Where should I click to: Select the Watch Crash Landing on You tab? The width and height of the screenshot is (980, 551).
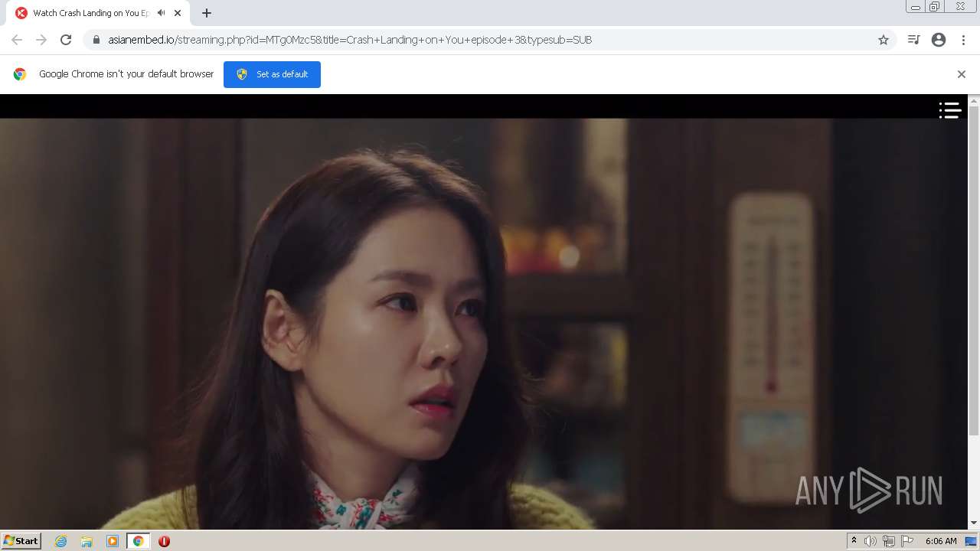tap(98, 13)
